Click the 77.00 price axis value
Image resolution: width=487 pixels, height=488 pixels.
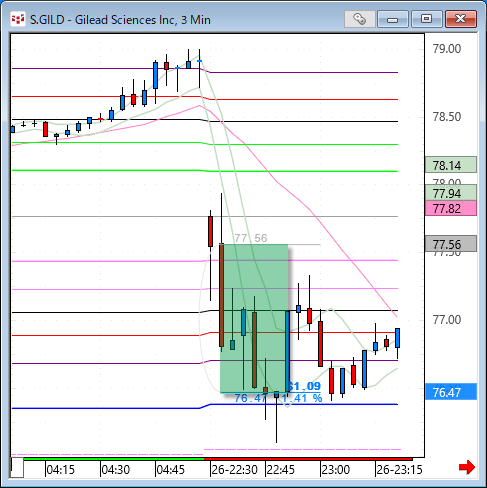pos(447,320)
